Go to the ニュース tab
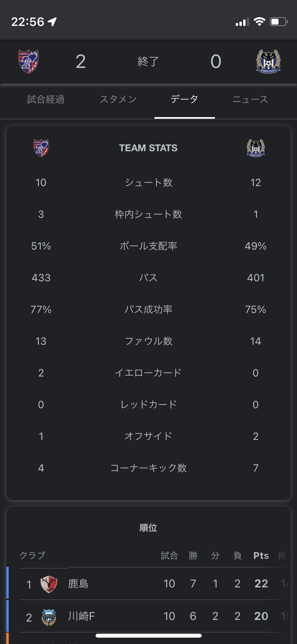The width and height of the screenshot is (297, 644). (x=250, y=99)
